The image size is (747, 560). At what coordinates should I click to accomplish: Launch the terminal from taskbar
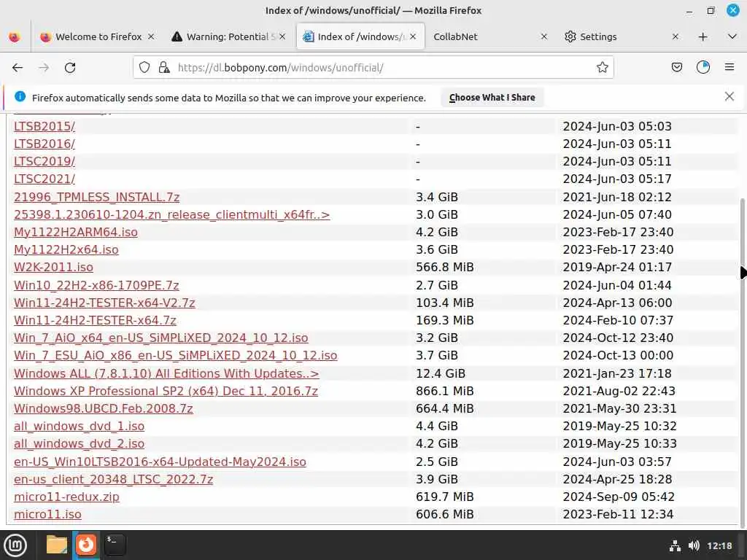click(x=115, y=545)
